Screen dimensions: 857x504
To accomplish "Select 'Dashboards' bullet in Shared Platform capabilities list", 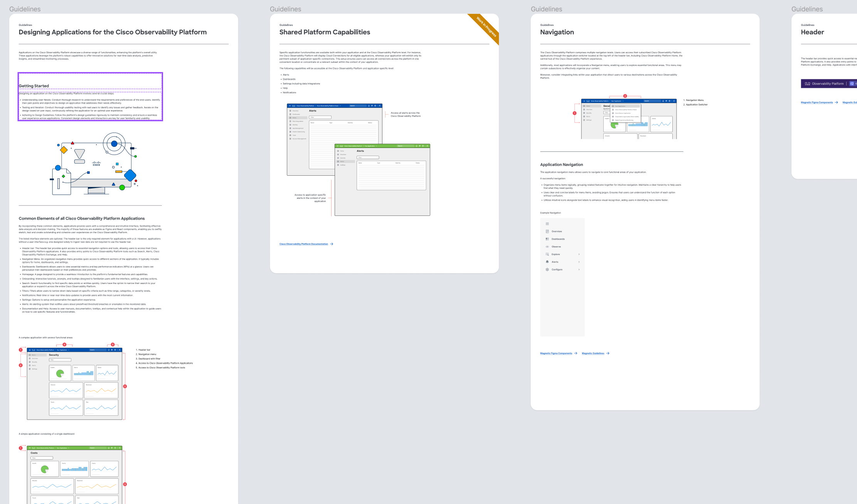I will 289,79.
